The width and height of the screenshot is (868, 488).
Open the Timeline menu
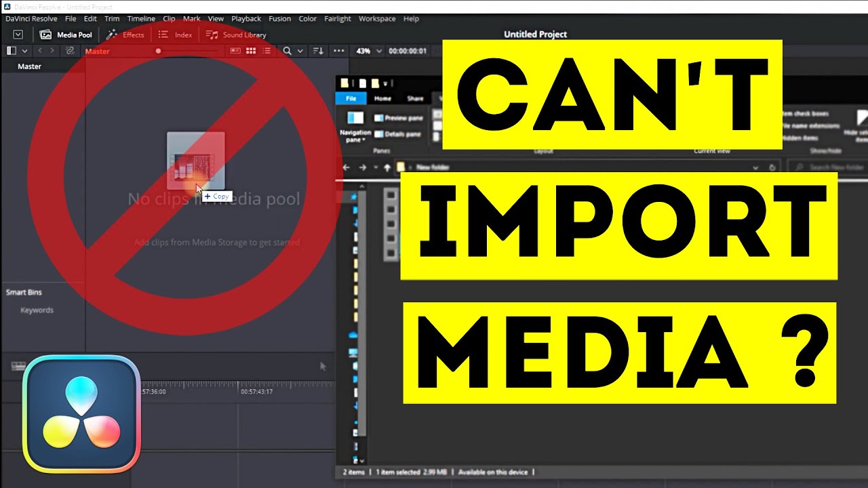141,19
